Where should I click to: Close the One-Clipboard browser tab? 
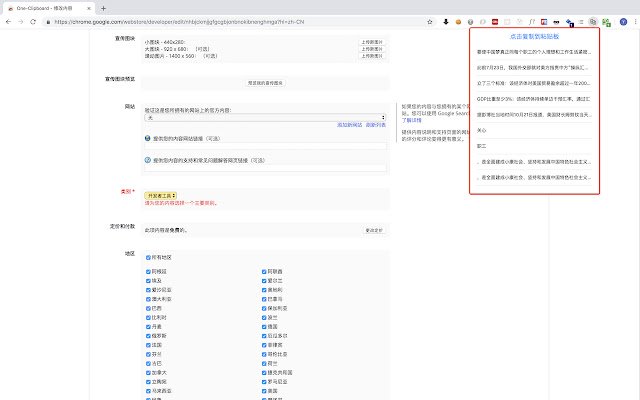point(89,8)
